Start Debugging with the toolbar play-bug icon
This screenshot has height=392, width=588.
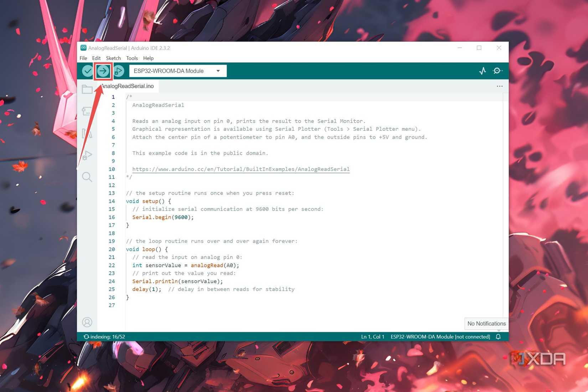(x=119, y=71)
